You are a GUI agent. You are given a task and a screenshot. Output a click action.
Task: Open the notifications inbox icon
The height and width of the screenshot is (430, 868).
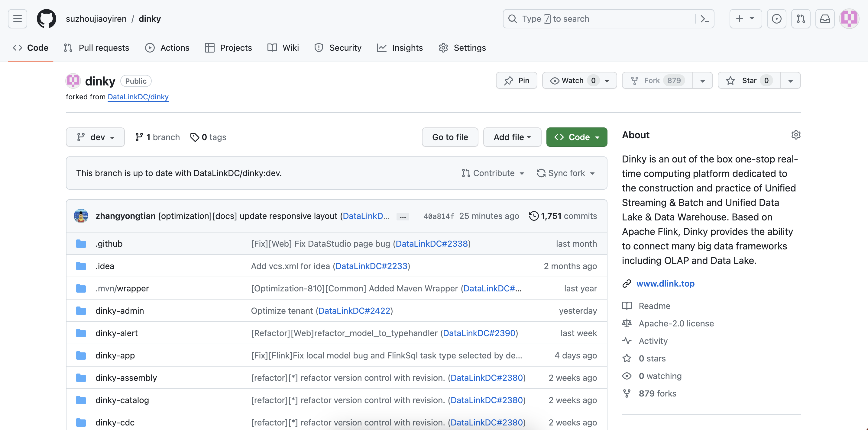tap(824, 19)
